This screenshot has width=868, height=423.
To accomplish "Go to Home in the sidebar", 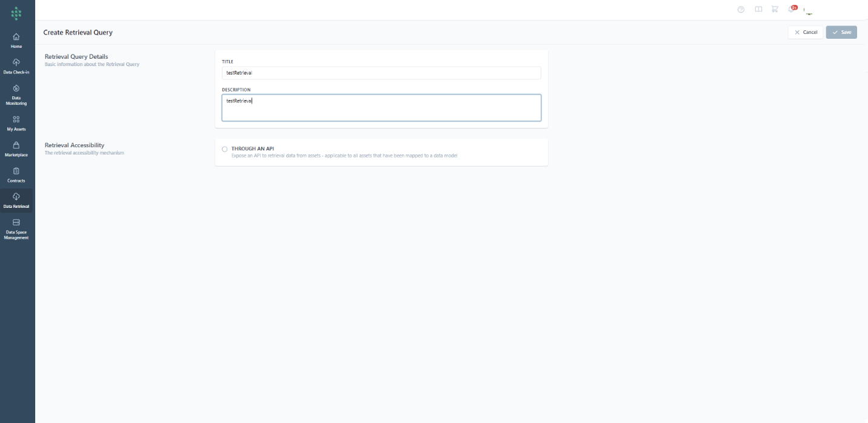I will pyautogui.click(x=16, y=41).
